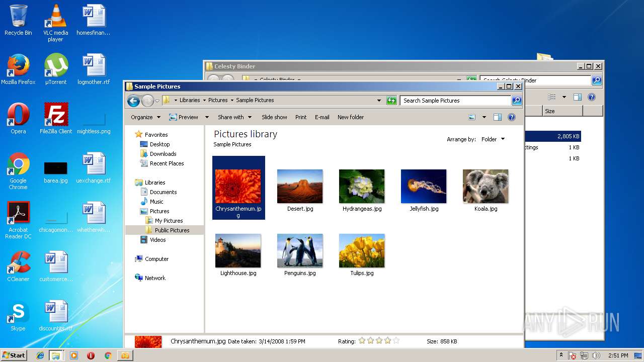Image resolution: width=644 pixels, height=362 pixels.
Task: Open Mozilla Firefox desktop shortcut
Action: point(18,69)
